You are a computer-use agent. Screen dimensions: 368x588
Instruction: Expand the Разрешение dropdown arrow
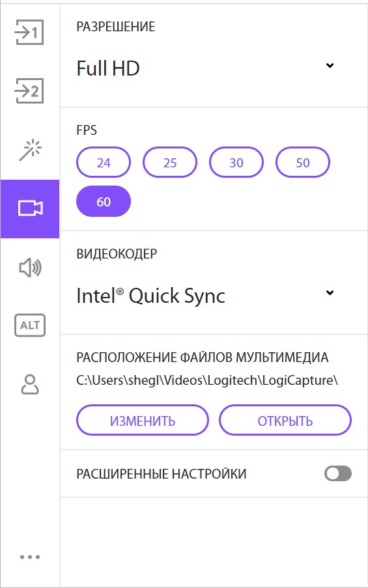[330, 65]
